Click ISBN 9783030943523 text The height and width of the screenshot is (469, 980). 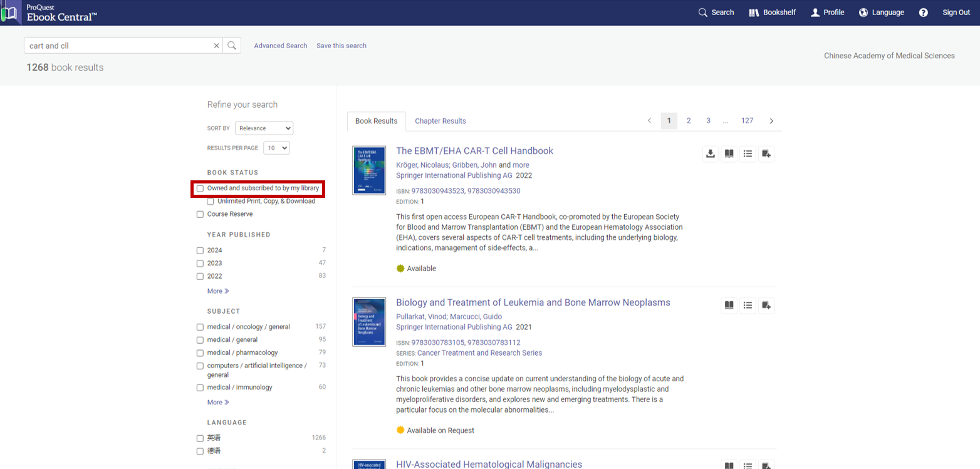click(x=437, y=191)
